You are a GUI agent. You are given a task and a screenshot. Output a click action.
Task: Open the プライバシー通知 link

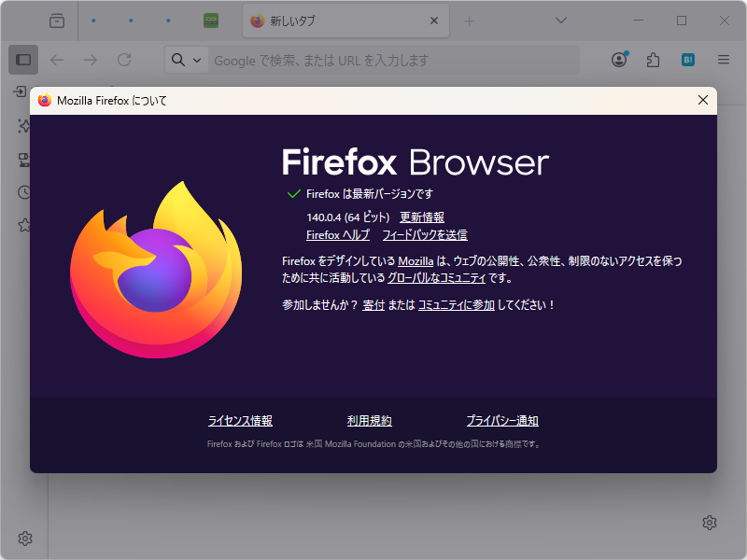[x=503, y=420]
